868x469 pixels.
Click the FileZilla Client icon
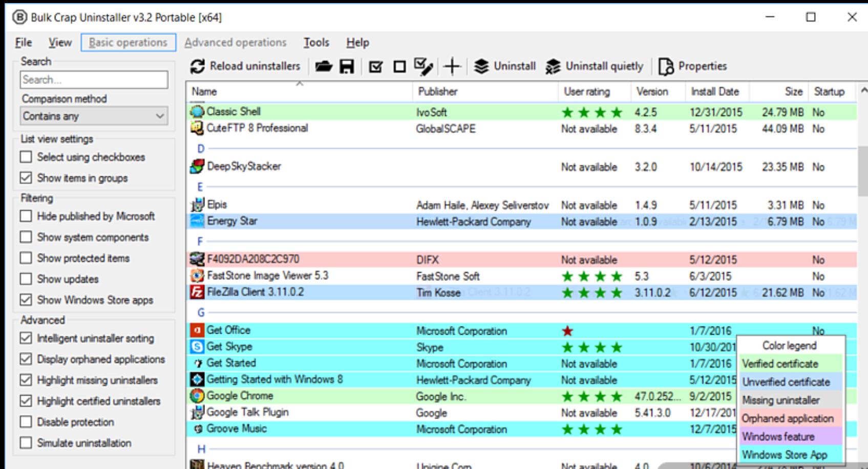point(197,292)
